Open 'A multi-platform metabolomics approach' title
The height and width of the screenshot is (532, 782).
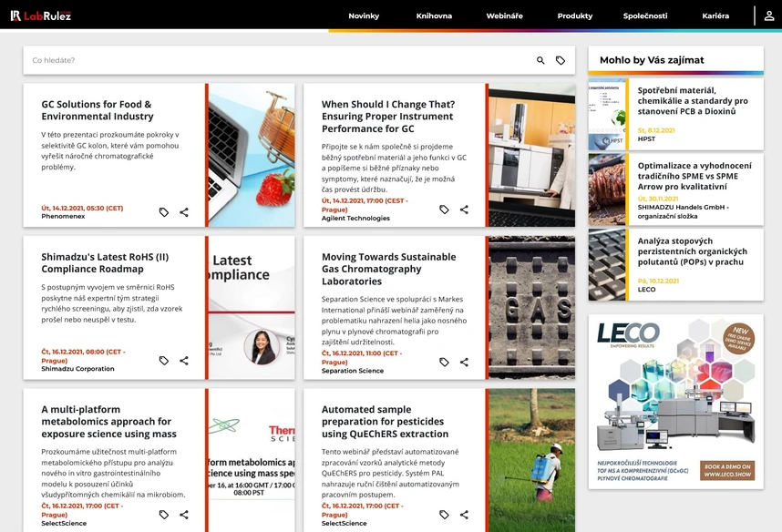(108, 421)
